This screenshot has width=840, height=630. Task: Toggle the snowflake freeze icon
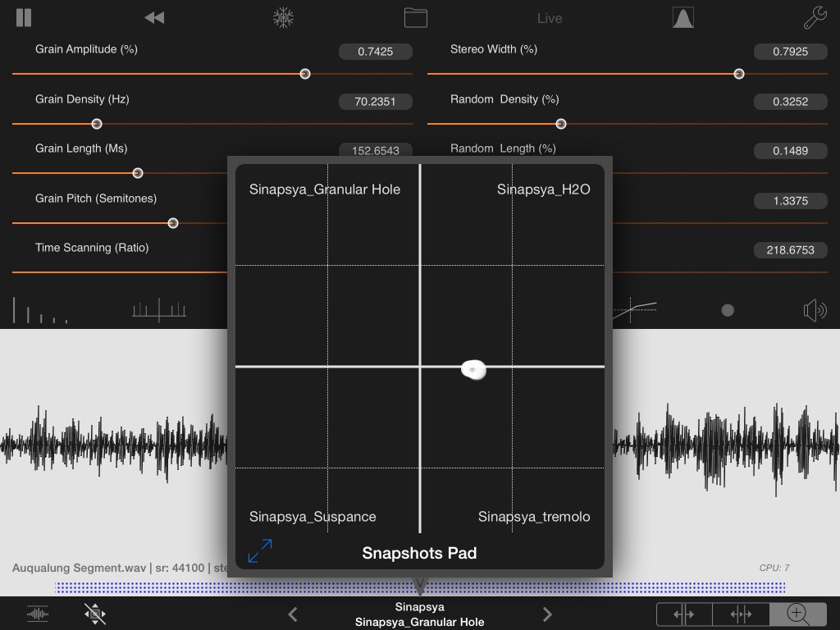click(283, 18)
